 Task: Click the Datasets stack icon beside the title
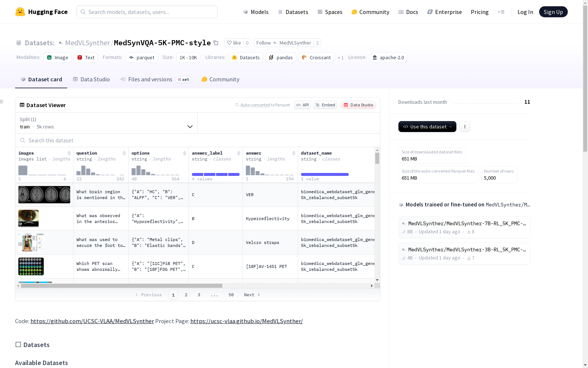(19, 43)
